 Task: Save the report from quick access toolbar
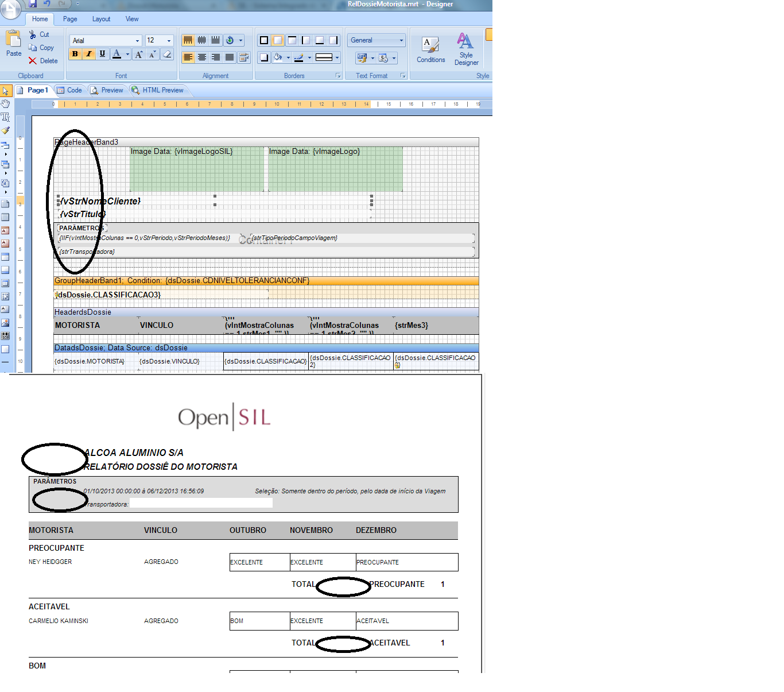(33, 4)
